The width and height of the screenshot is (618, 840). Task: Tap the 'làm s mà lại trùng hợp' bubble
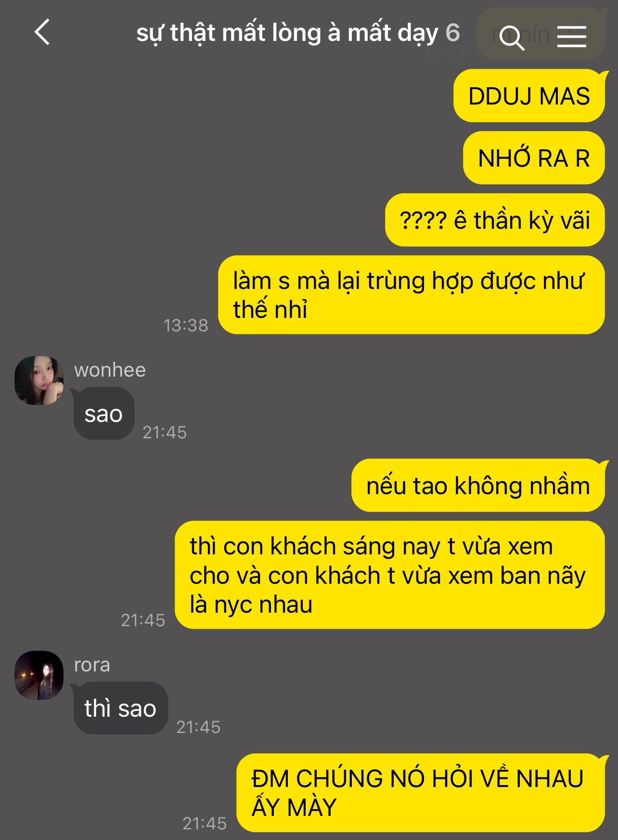tap(412, 295)
